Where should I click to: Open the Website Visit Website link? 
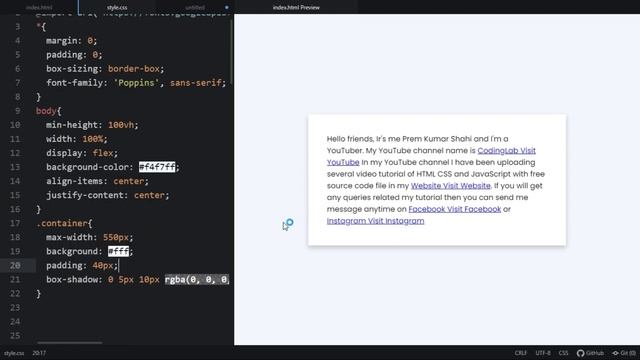click(451, 186)
